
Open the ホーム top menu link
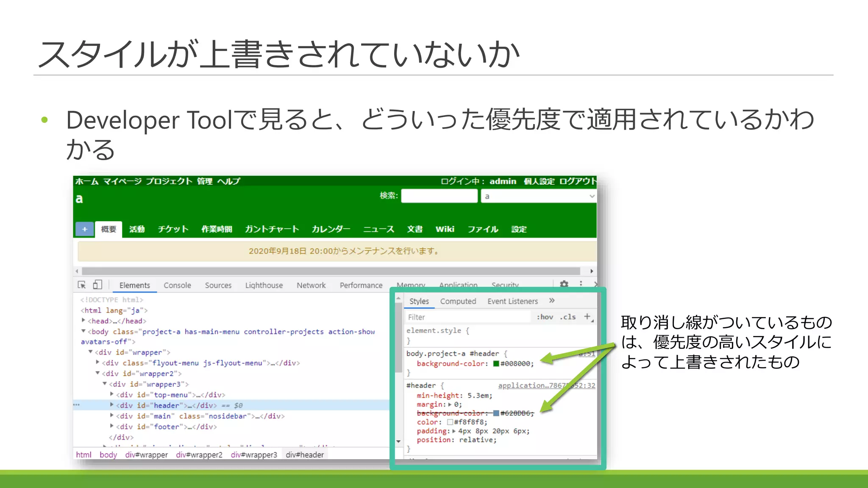point(87,181)
